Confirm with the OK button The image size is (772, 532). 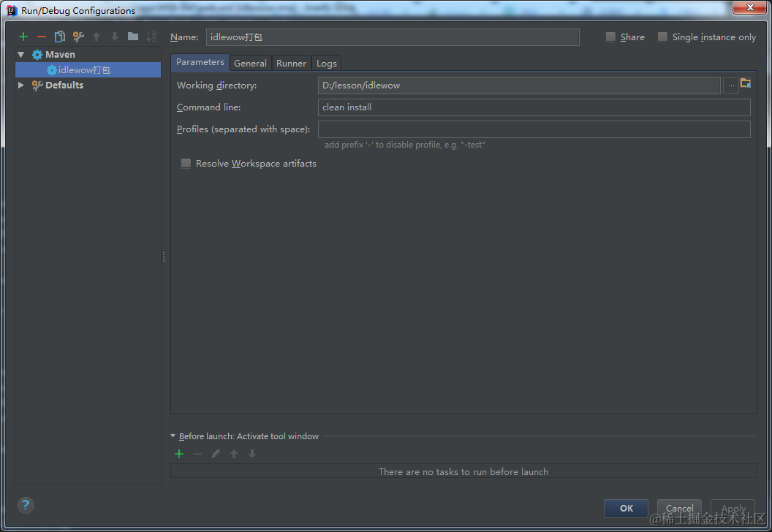pos(626,509)
